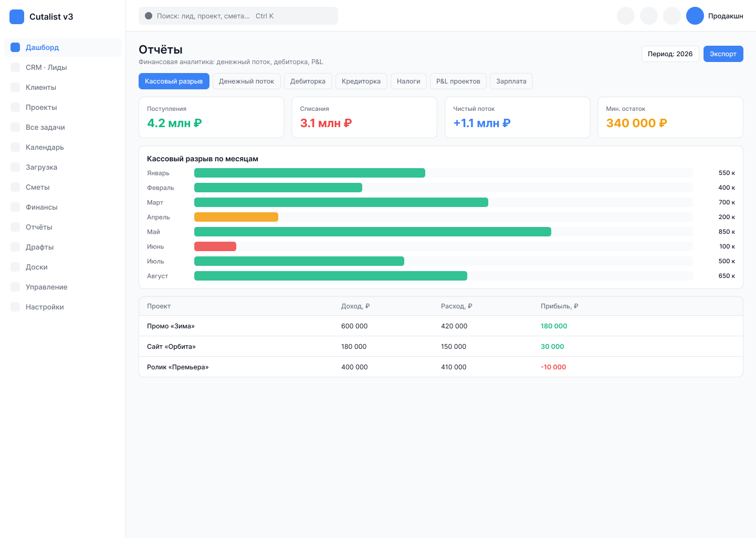
Task: Open the Календарь page
Action: point(63,147)
